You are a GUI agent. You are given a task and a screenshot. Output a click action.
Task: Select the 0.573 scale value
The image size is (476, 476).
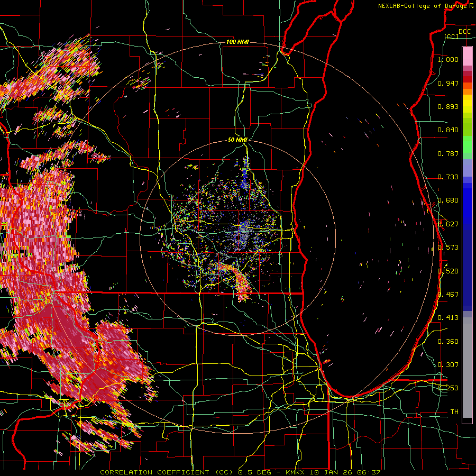click(448, 248)
